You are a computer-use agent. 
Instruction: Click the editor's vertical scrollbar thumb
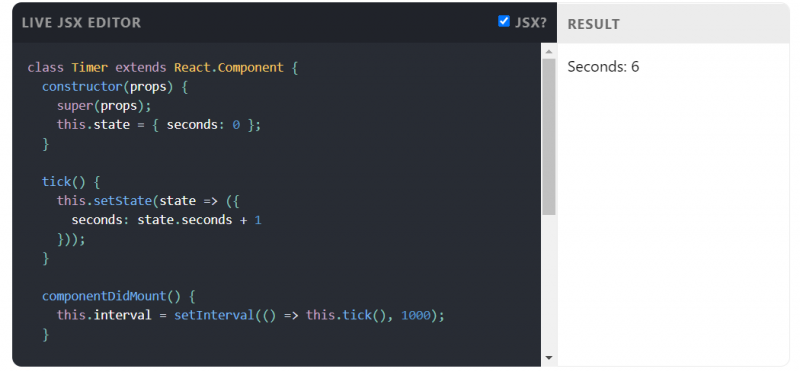click(548, 137)
